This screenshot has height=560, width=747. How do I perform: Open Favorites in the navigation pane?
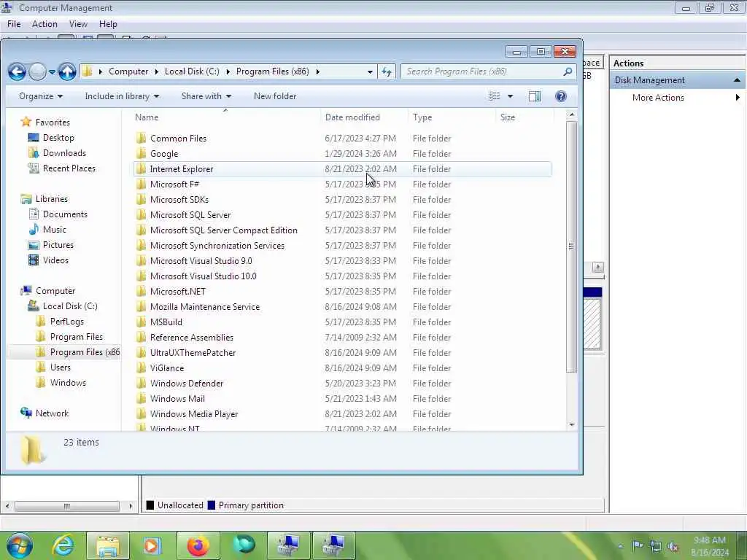(53, 122)
